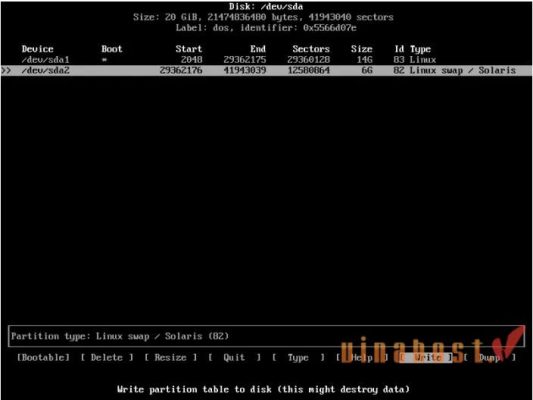533x400 pixels.
Task: Select the Quit menu option
Action: tap(234, 358)
